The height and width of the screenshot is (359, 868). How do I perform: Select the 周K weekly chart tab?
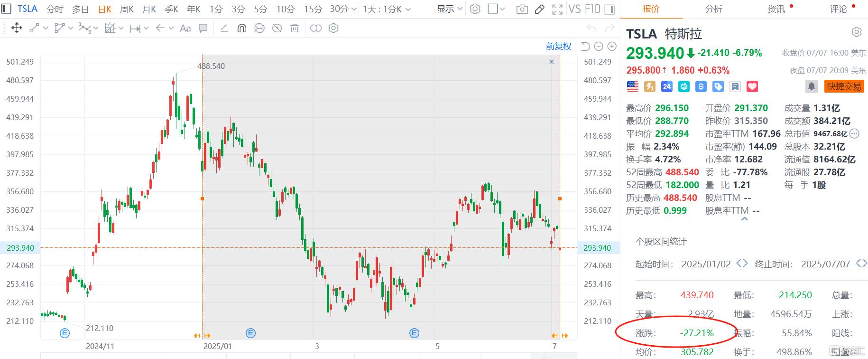tap(127, 9)
